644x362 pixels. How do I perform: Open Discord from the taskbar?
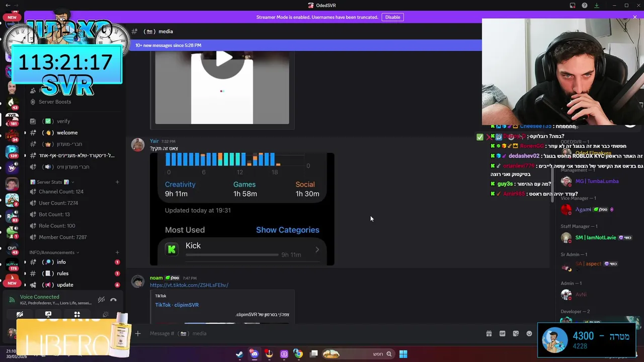pyautogui.click(x=254, y=354)
